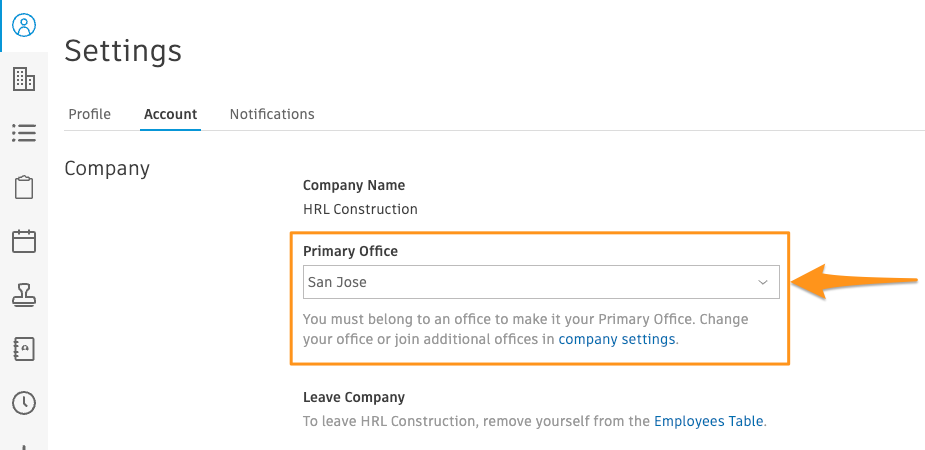Screen dimensions: 925x450
Task: Open the clipboard icon in sidebar
Action: click(x=24, y=188)
